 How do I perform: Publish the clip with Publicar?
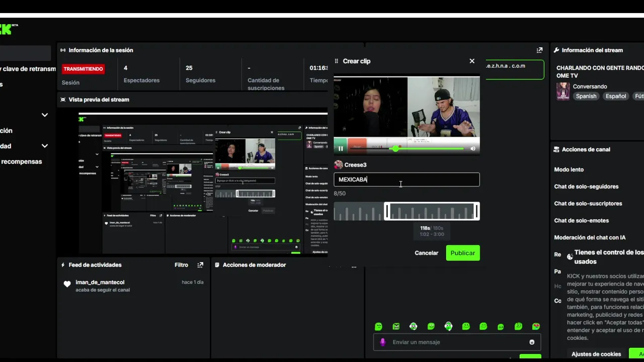pyautogui.click(x=463, y=253)
